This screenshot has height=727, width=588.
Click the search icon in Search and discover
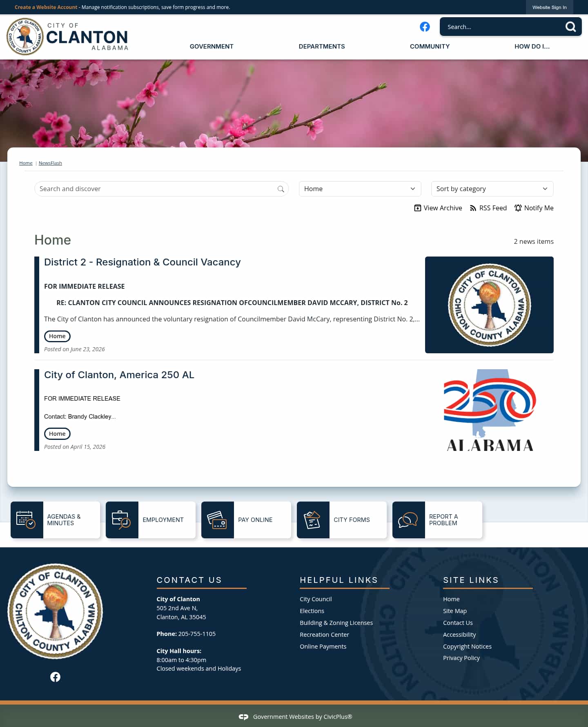281,189
